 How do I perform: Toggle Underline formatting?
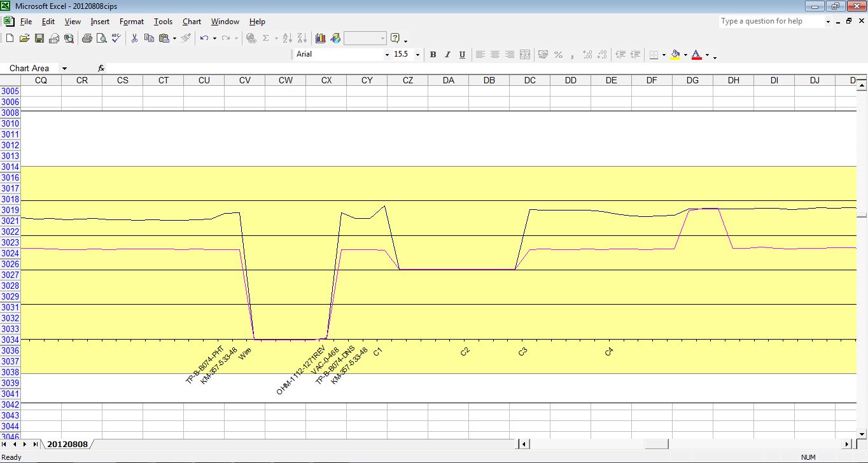point(462,55)
